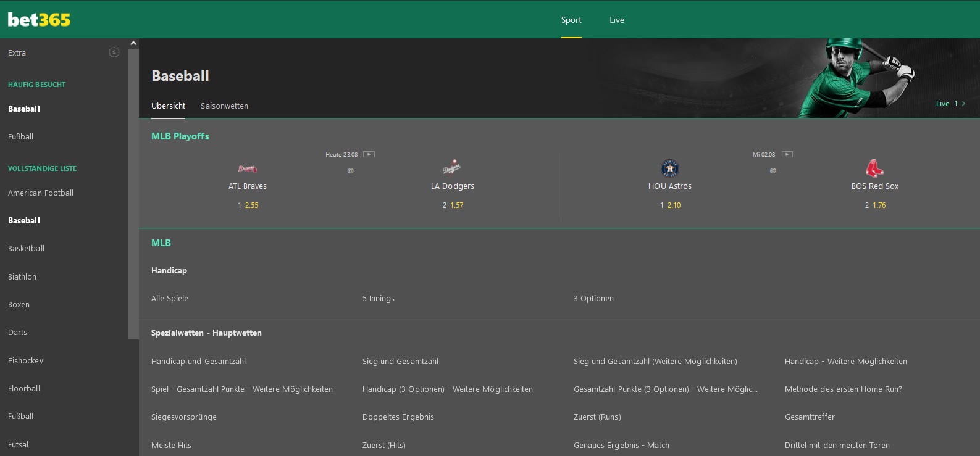Bet on HOU Astros at 2.10
Image resolution: width=980 pixels, height=456 pixels.
tap(671, 205)
